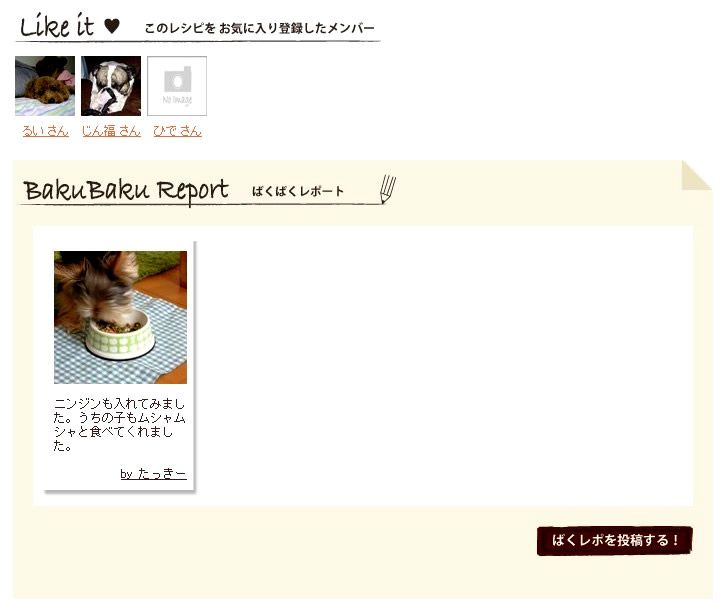Click the ばくレポを投稿する！ button
This screenshot has height=606, width=721.
(x=614, y=541)
